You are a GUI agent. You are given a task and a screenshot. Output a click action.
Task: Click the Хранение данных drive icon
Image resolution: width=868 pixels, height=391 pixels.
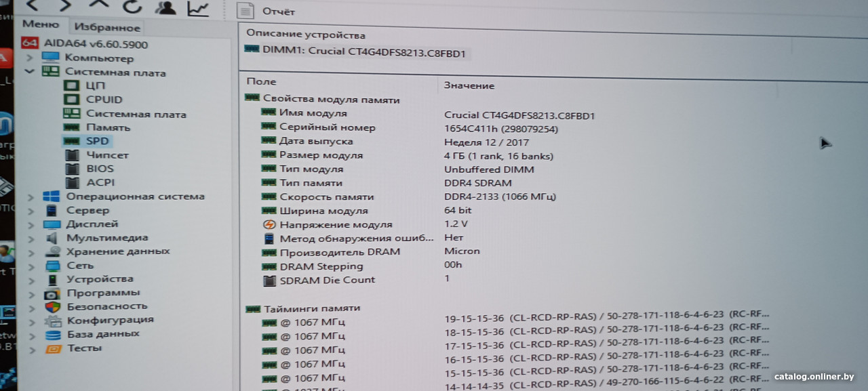click(52, 251)
